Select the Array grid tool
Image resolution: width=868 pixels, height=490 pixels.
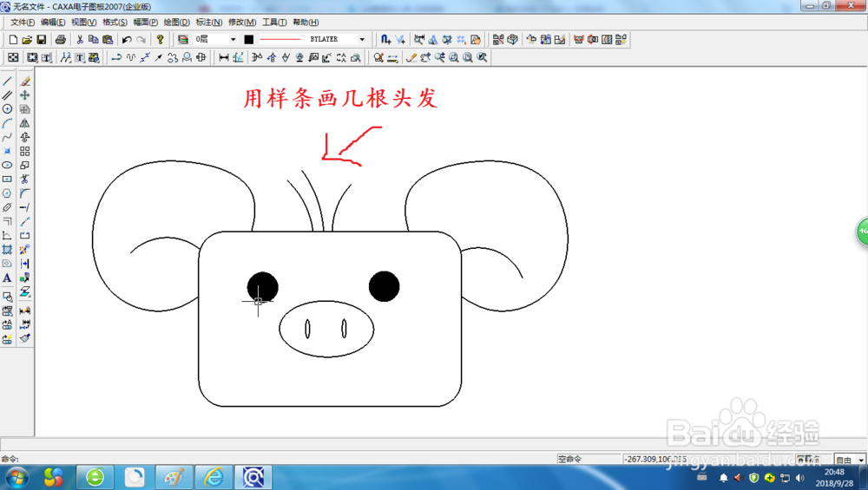pyautogui.click(x=25, y=151)
